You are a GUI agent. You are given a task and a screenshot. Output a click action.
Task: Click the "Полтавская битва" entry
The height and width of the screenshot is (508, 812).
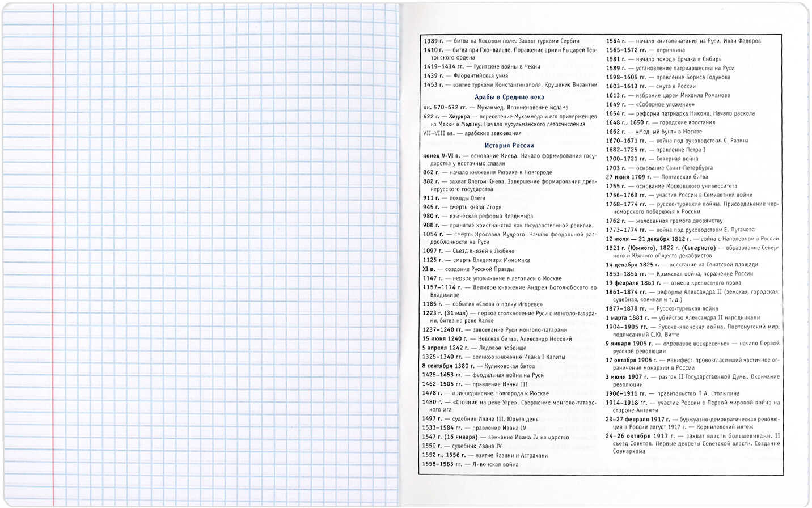coord(656,177)
